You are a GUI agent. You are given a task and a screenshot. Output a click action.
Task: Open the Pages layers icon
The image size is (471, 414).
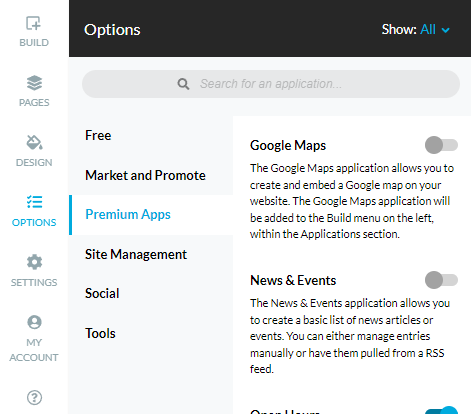tap(34, 83)
